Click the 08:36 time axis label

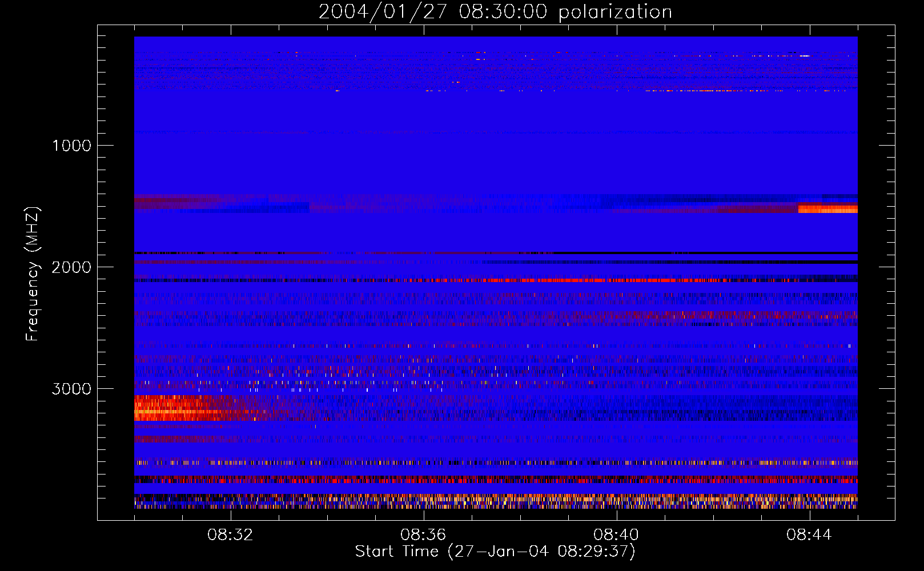[424, 535]
